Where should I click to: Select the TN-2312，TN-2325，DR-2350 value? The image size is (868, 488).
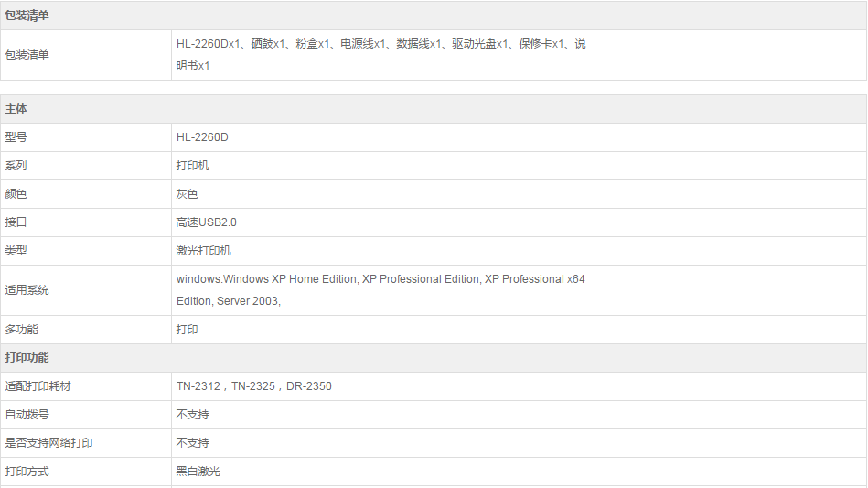[254, 386]
